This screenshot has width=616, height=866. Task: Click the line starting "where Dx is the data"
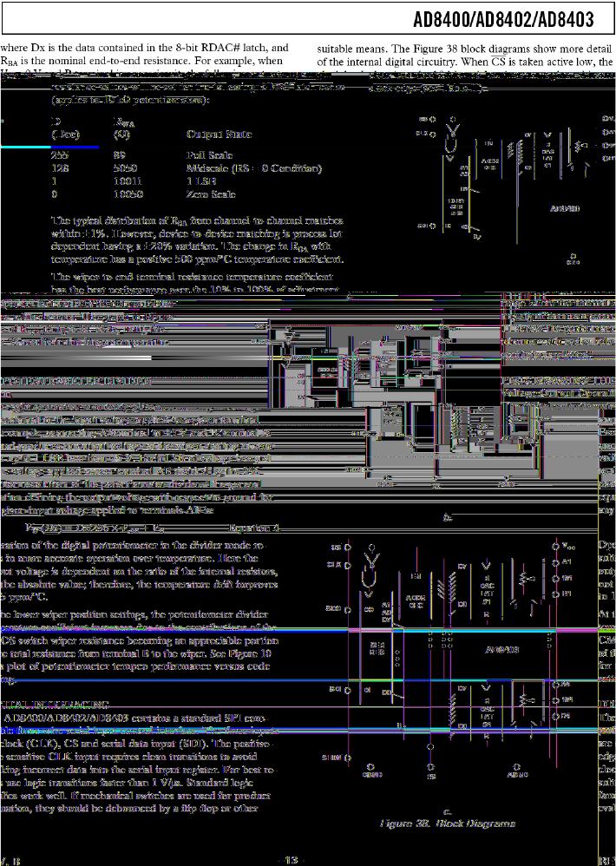click(x=144, y=48)
